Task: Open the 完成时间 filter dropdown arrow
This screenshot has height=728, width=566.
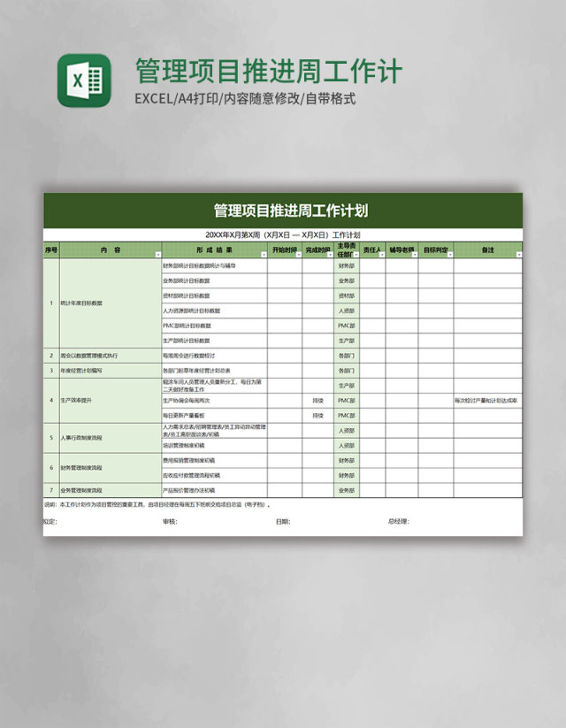Action: 329,254
